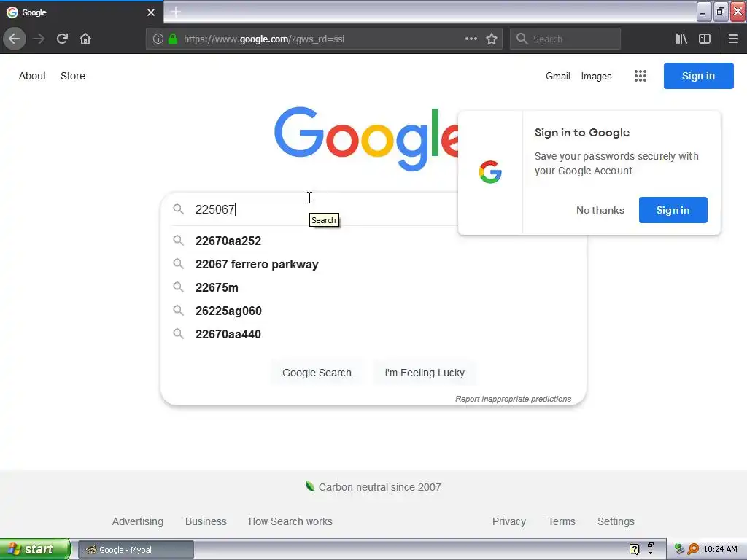
Task: Dismiss popup with No thanks
Action: coord(600,210)
